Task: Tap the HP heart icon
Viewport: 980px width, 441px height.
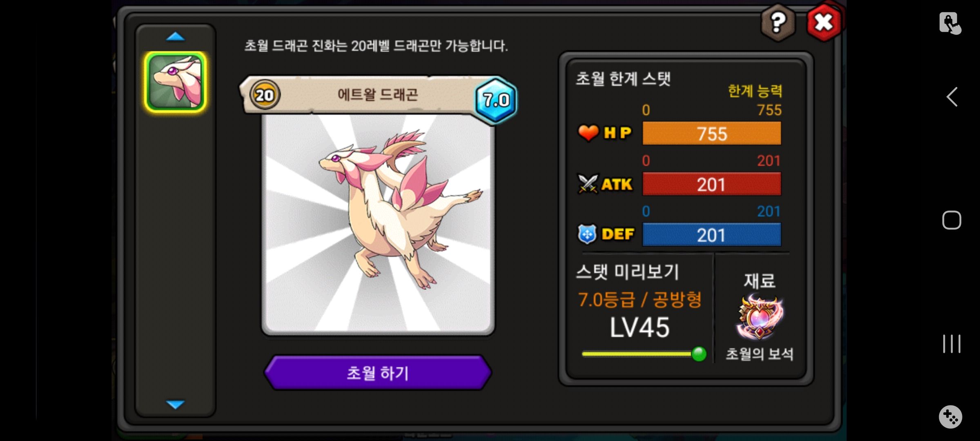Action: (x=588, y=133)
